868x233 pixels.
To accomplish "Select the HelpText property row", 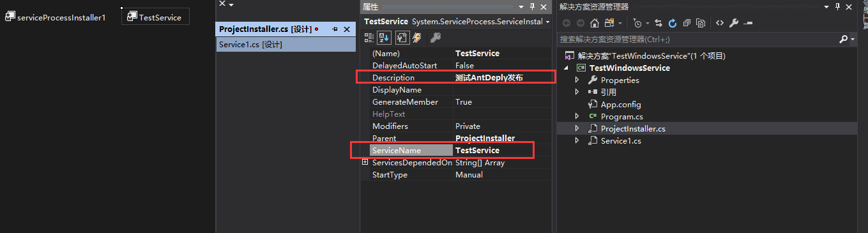I will 461,114.
